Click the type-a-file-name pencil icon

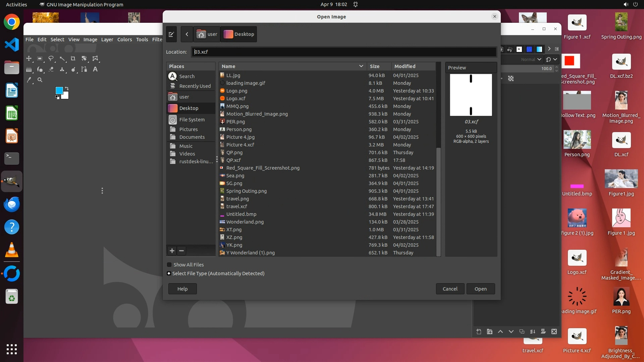coord(171,34)
